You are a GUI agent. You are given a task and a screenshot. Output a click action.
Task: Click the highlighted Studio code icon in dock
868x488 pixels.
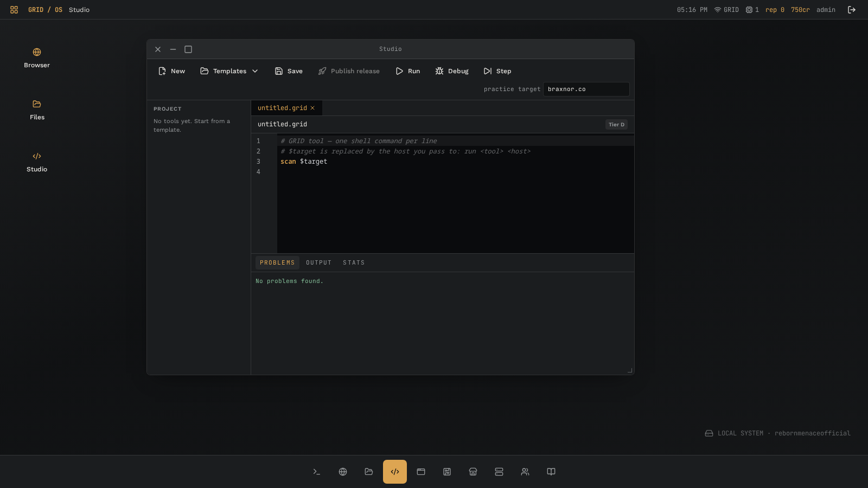395,472
